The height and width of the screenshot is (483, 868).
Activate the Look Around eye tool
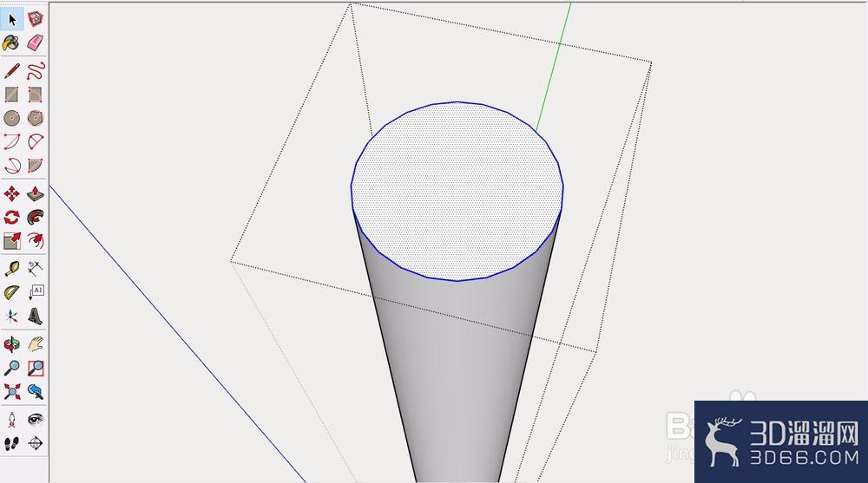36,420
